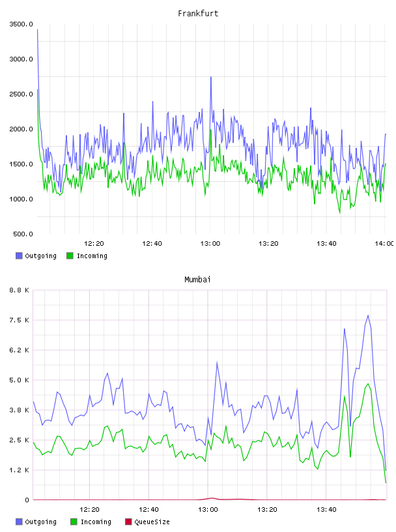
Task: Click the 1.2 K y-axis label on Mumbai chart
Action: [20, 470]
